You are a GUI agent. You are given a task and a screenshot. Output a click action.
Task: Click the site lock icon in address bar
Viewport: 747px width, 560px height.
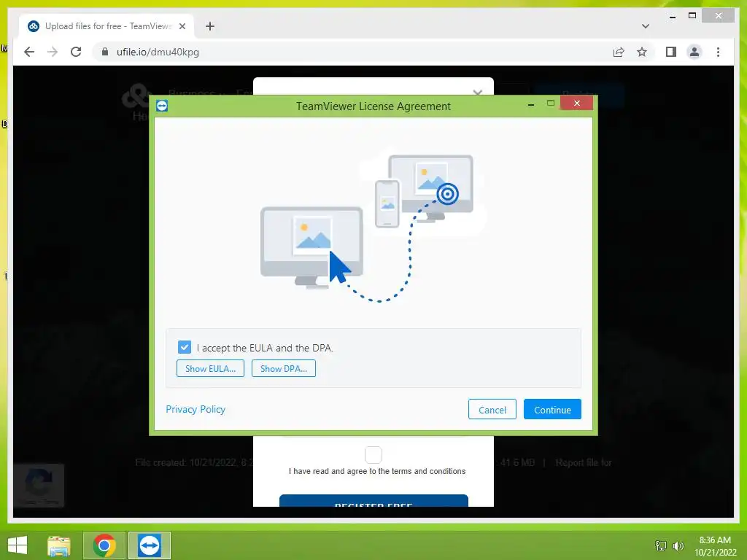point(105,52)
